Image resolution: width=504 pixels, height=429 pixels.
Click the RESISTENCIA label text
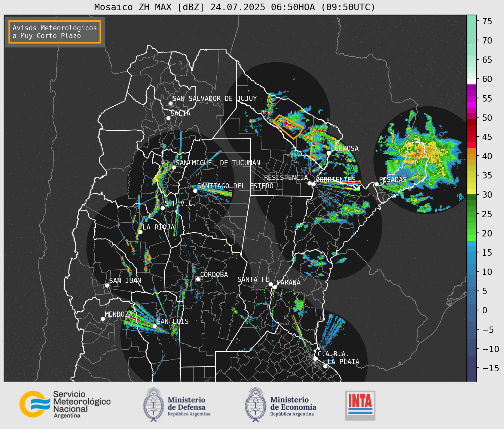pyautogui.click(x=286, y=178)
